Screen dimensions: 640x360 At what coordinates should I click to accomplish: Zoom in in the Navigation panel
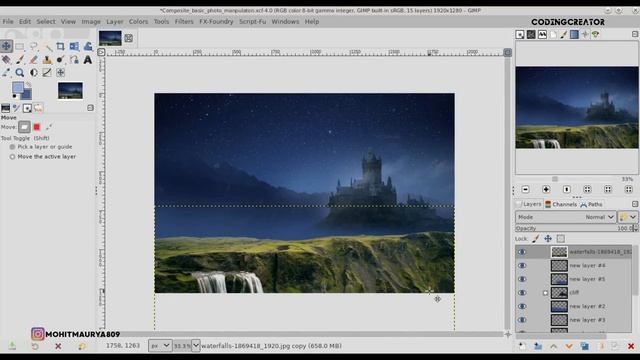[546, 189]
